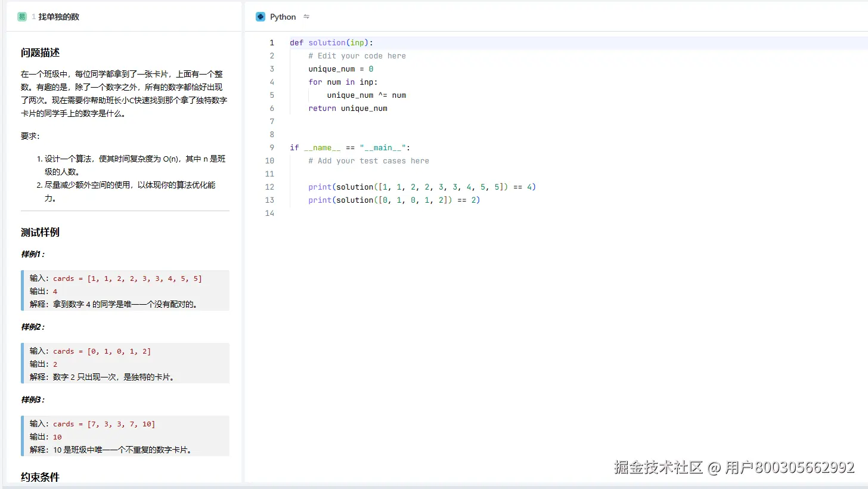Click line number 7 in the gutter
Viewport: 868px width, 489px height.
[x=272, y=122]
